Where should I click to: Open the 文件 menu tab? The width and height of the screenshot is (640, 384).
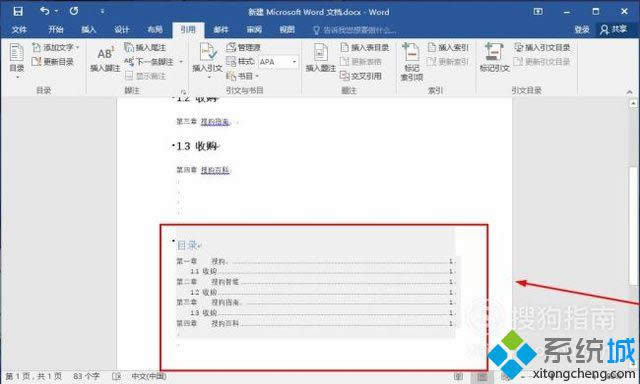(19, 29)
